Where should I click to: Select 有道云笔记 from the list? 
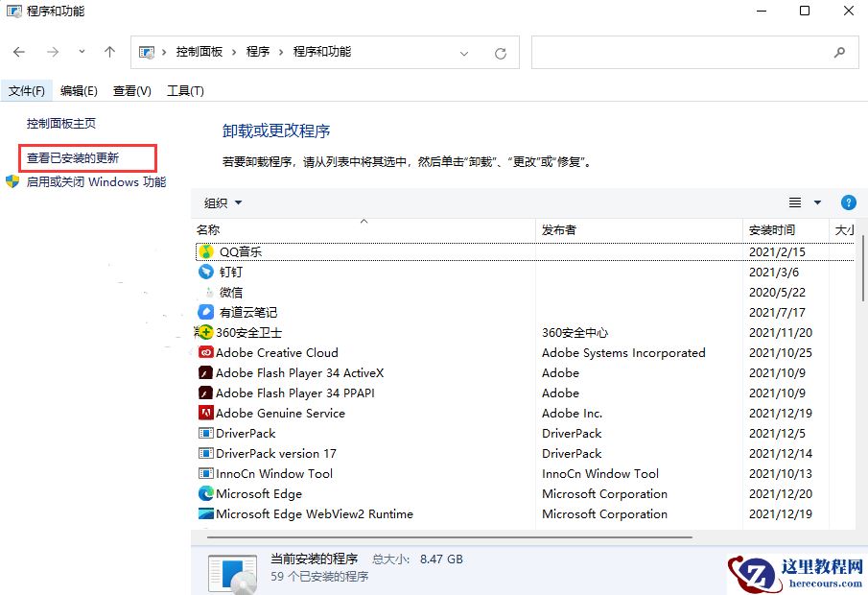205,312
